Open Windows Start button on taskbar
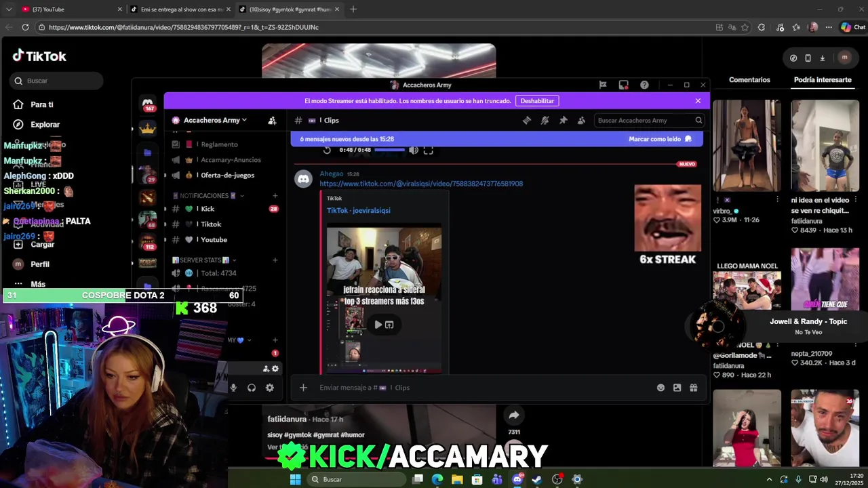 pyautogui.click(x=295, y=479)
